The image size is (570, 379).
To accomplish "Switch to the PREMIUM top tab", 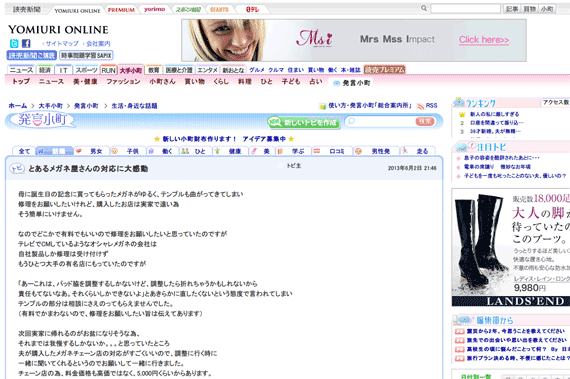I will click(x=121, y=10).
